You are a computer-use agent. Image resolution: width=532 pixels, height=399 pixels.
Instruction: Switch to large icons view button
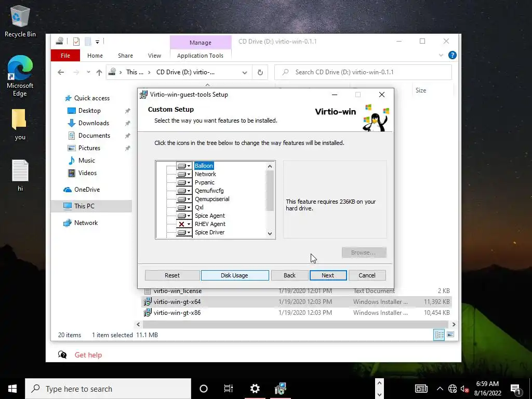point(450,335)
